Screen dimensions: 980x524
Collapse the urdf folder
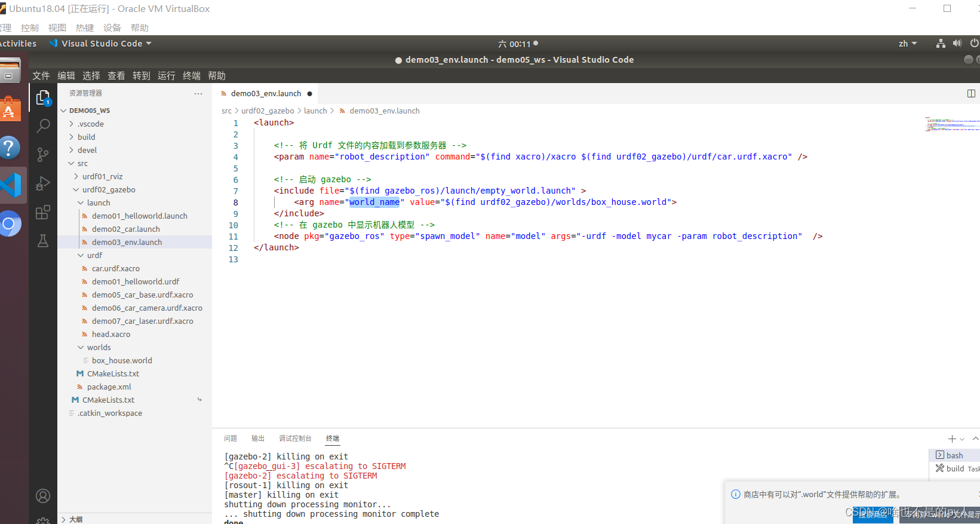134,255
